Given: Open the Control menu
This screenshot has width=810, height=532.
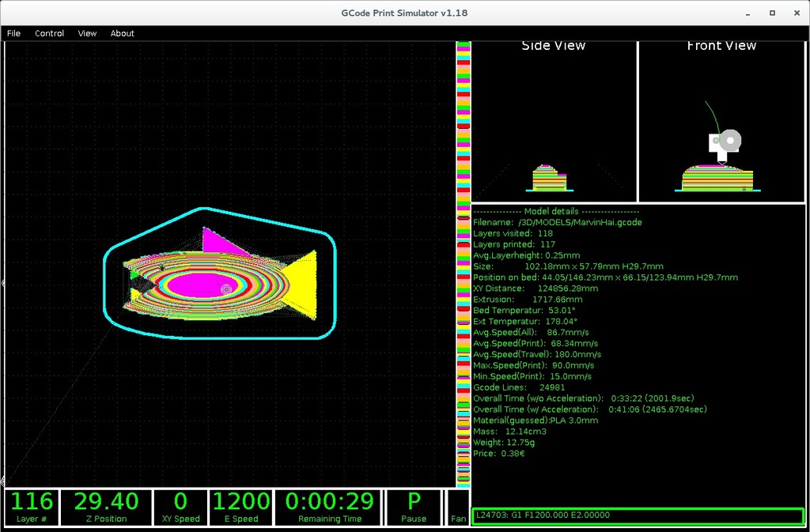Looking at the screenshot, I should [49, 33].
